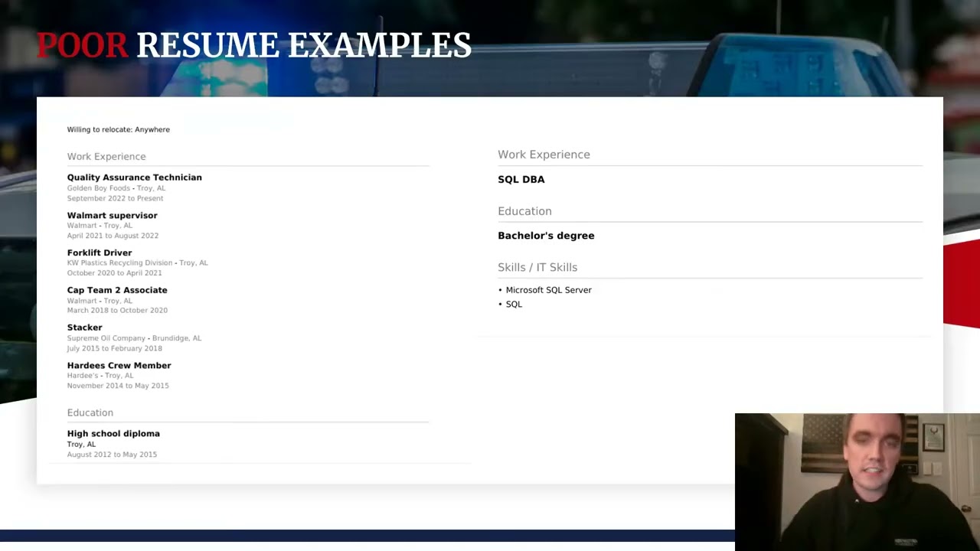
Task: Click 'Supreme Oil Company - Brundidge, AL'
Action: 134,338
